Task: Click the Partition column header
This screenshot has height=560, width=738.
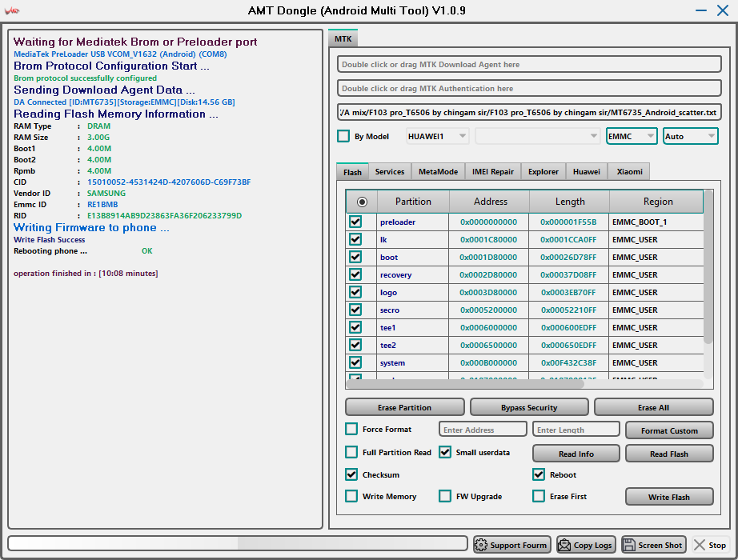Action: point(413,202)
